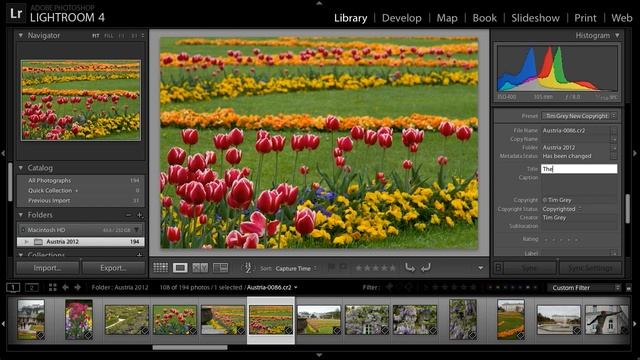Toggle sort direction a-z icon

point(247,268)
